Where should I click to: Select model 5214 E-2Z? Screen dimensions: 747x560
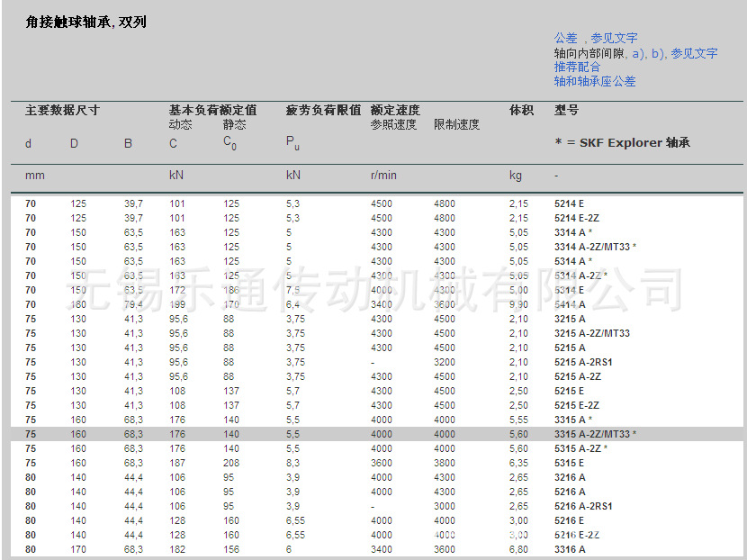pyautogui.click(x=576, y=218)
